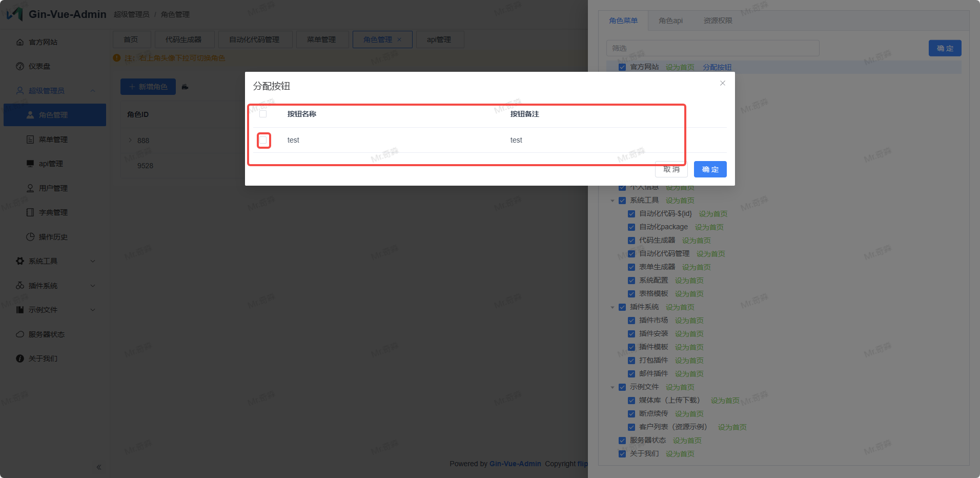This screenshot has width=980, height=478.
Task: Click the 操作历史 clock icon in sidebar
Action: pos(30,237)
